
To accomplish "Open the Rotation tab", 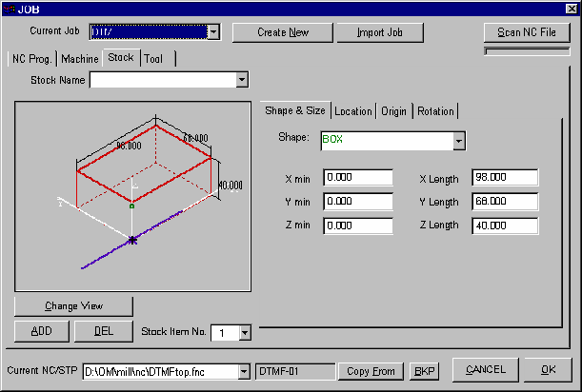I will [435, 111].
